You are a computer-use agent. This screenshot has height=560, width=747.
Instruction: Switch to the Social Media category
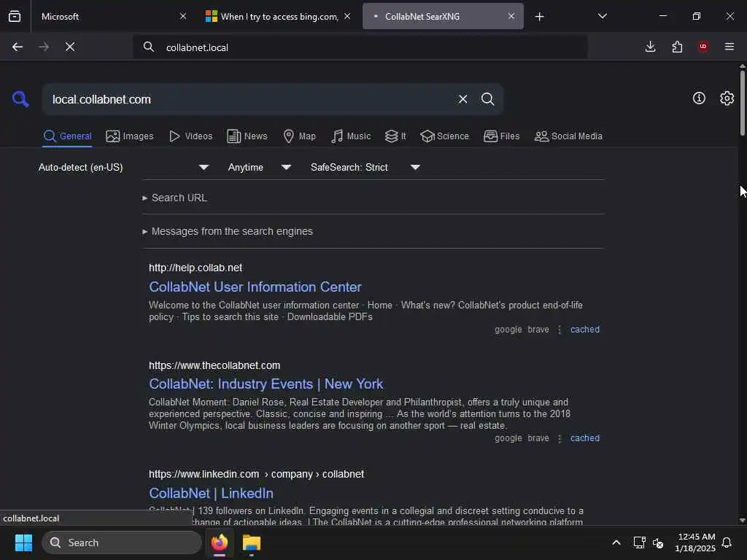[568, 136]
